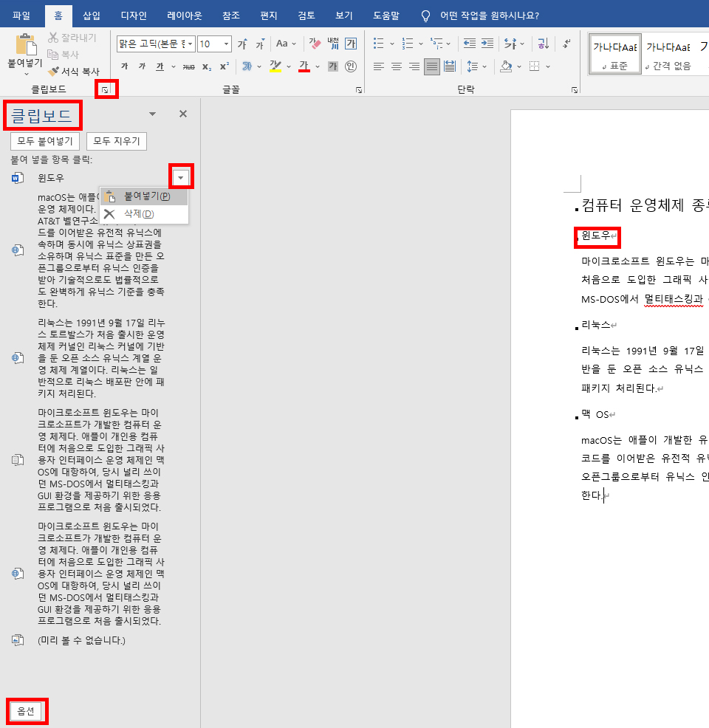709x728 pixels.
Task: Clear all formatting with the eraser icon
Action: point(315,44)
